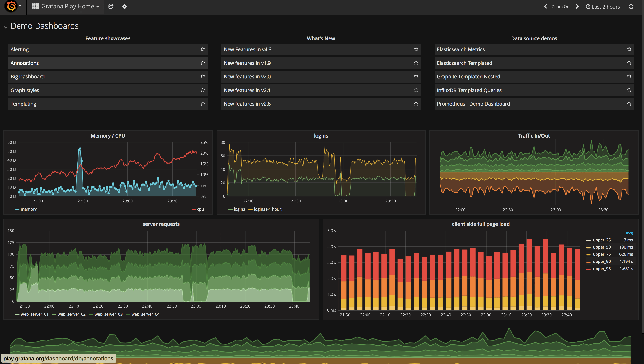Star InfluxDB Templated Queries dashboard
Viewport: 644px width, 364px height.
coord(629,90)
